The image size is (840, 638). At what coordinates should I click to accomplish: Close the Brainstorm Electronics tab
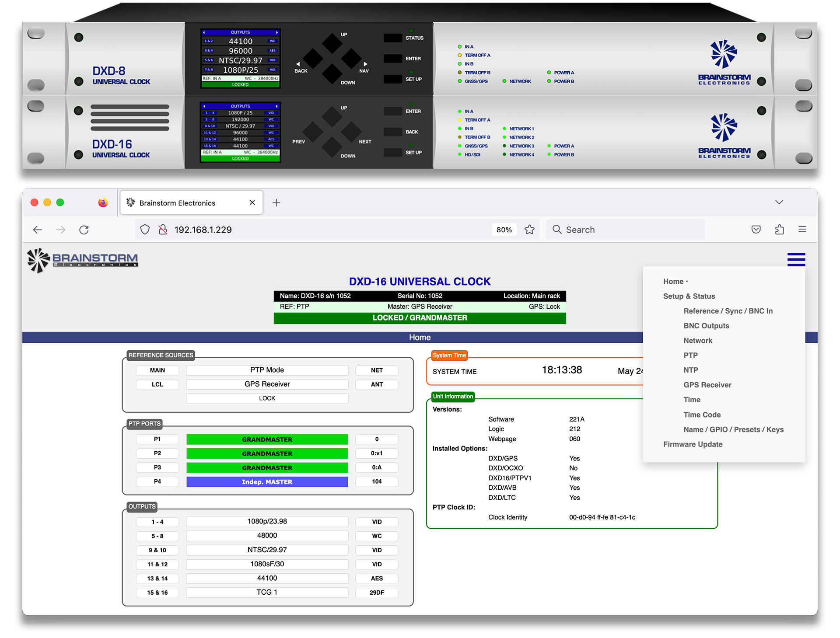click(252, 202)
